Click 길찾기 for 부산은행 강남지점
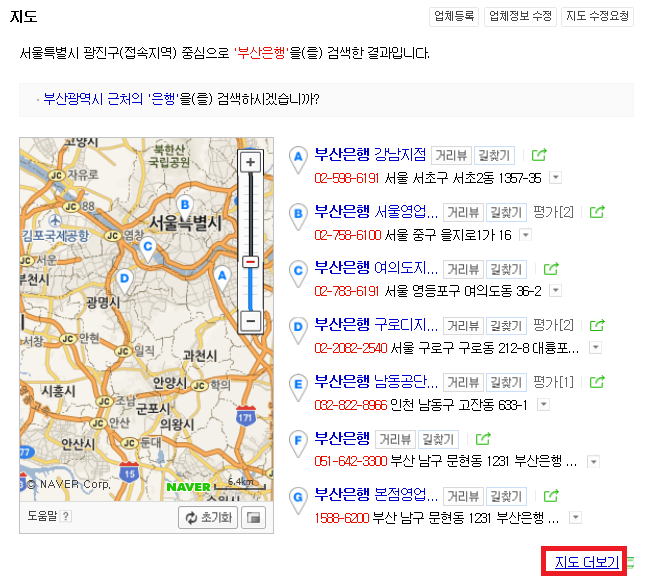The height and width of the screenshot is (578, 645). click(494, 155)
